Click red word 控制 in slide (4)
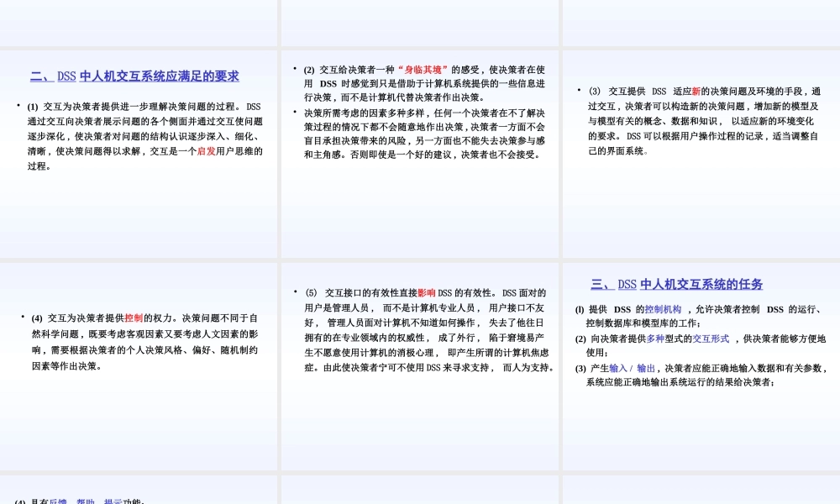 pyautogui.click(x=134, y=318)
